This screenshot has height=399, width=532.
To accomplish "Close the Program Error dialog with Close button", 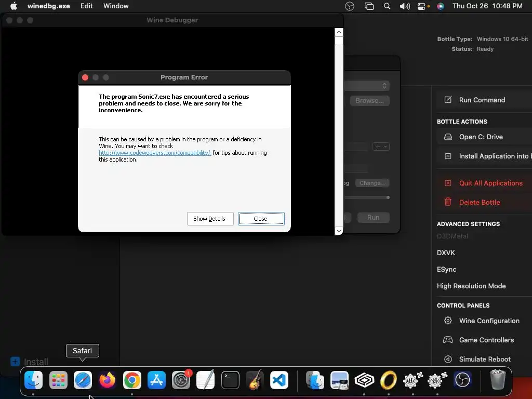I will point(261,219).
